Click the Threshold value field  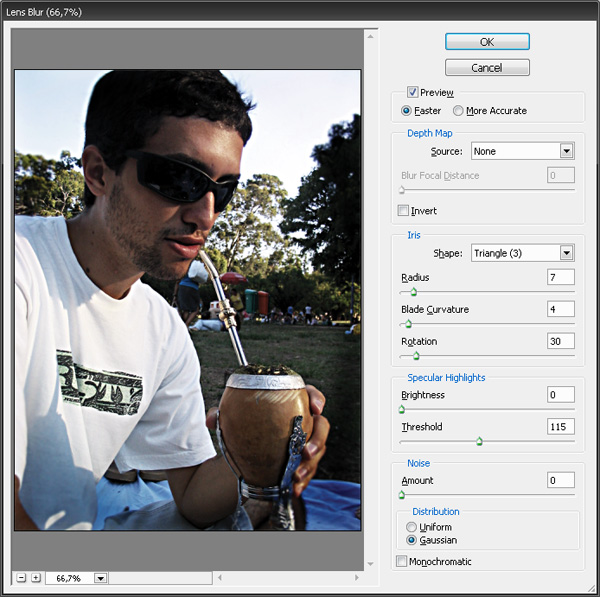561,426
